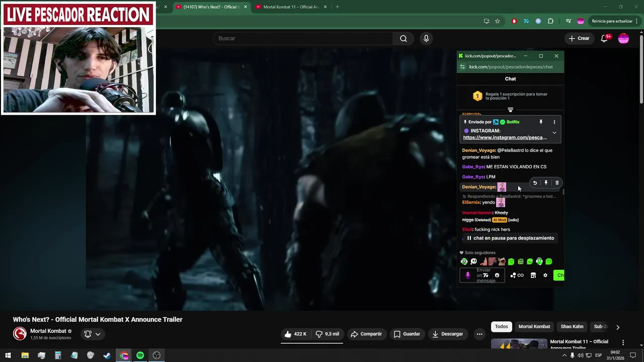Open the Chrome extensions puzzle menu
Screen dimensions: 644x362
(550, 21)
